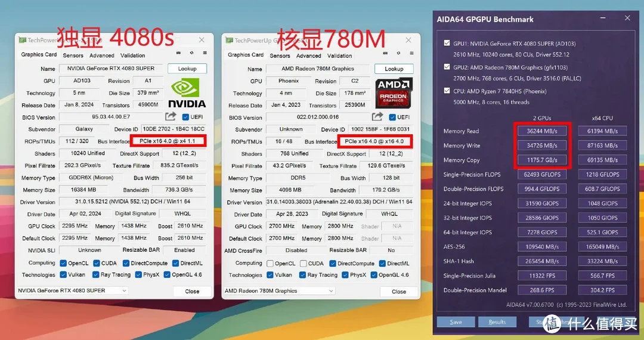
Task: Click the GDDR6X (Micron) Memory Type value
Action: pos(91,177)
